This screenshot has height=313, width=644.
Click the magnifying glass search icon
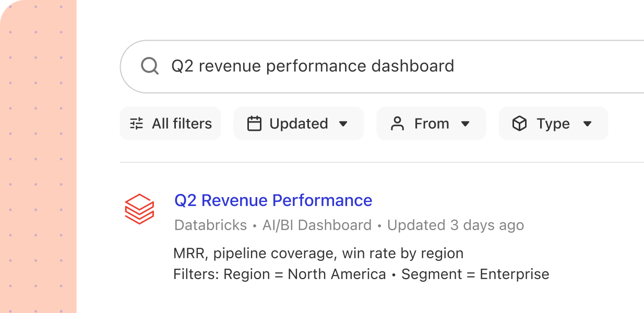click(150, 66)
